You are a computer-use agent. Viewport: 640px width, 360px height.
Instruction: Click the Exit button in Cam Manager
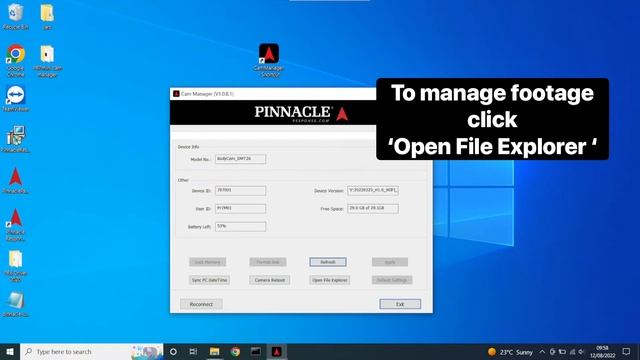pyautogui.click(x=400, y=304)
